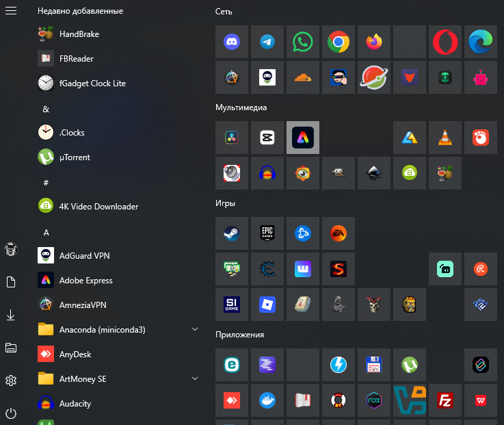Open the WhatsApp tile
The width and height of the screenshot is (504, 425).
point(303,42)
